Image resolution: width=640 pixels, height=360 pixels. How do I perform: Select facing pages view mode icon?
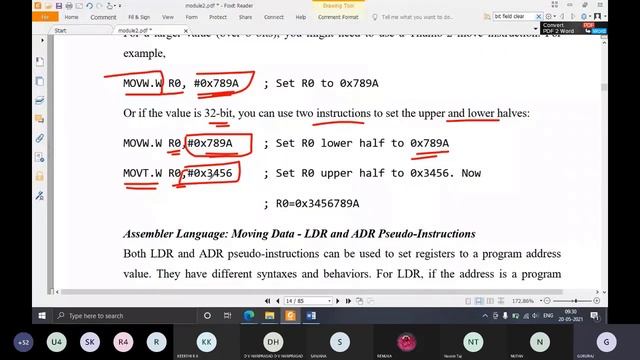[x=490, y=301]
